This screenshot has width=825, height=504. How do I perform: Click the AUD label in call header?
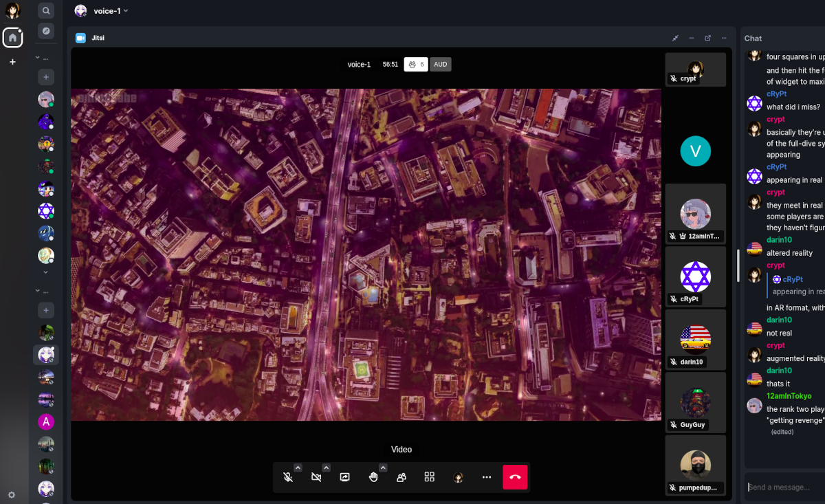tap(441, 65)
